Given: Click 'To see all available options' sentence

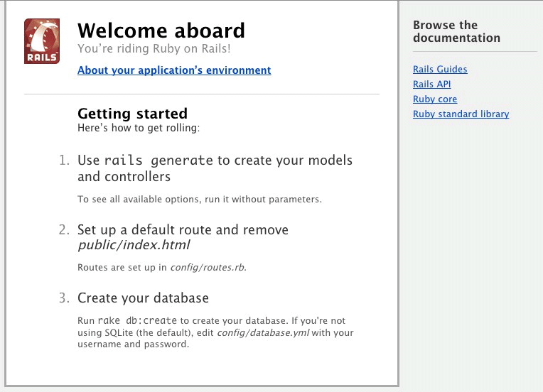Looking at the screenshot, I should coord(200,200).
